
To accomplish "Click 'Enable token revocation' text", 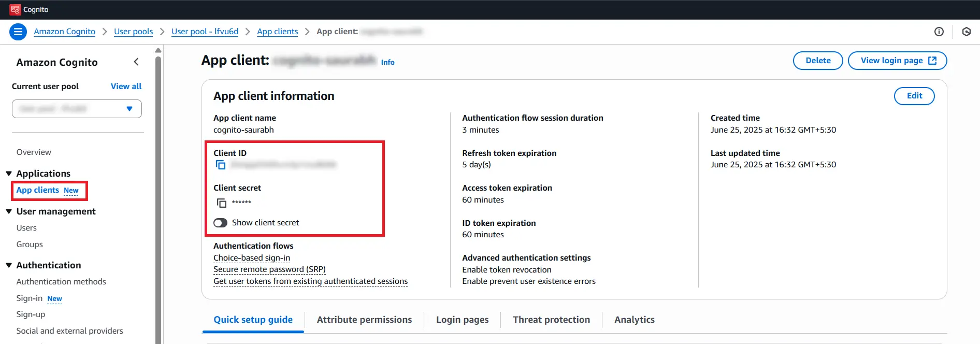I will (x=507, y=270).
